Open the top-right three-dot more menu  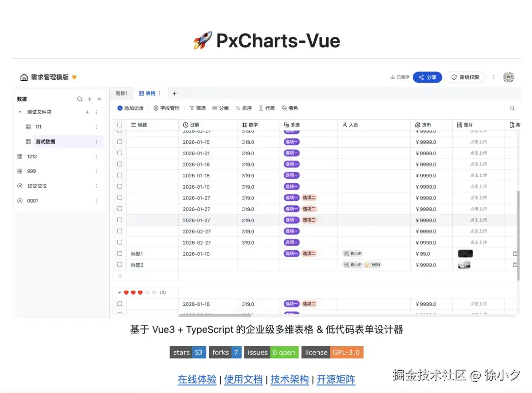494,77
